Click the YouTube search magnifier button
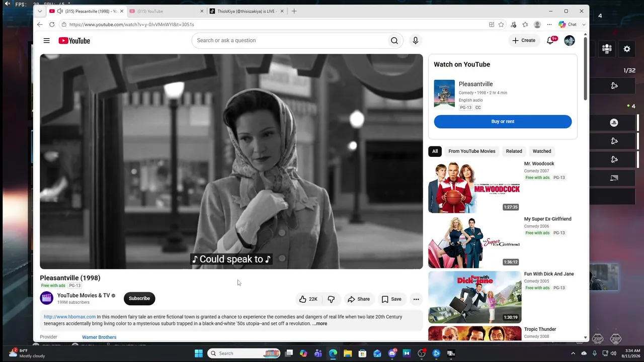Viewport: 644px width, 362px height. tap(394, 41)
